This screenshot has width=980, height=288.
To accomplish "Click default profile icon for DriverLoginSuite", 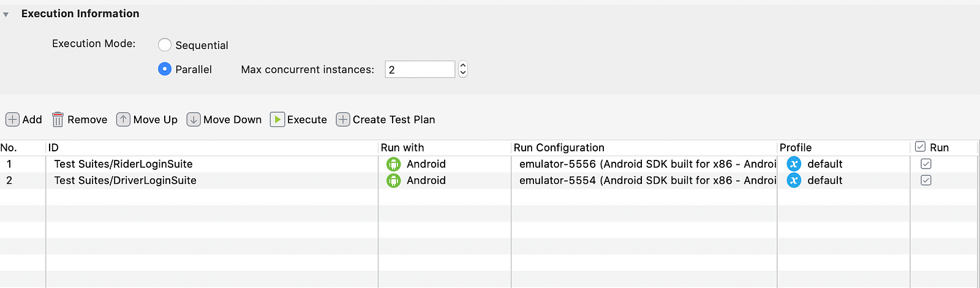I will (x=794, y=181).
